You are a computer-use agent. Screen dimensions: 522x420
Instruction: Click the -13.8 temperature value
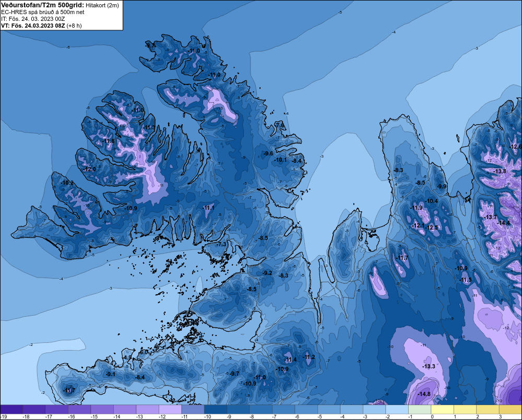coord(500,171)
